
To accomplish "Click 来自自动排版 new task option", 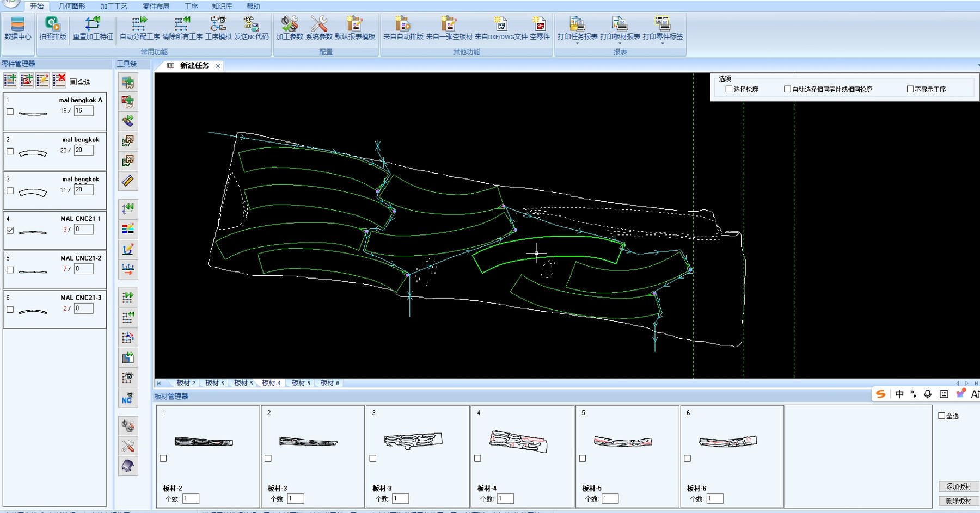I will (x=403, y=28).
